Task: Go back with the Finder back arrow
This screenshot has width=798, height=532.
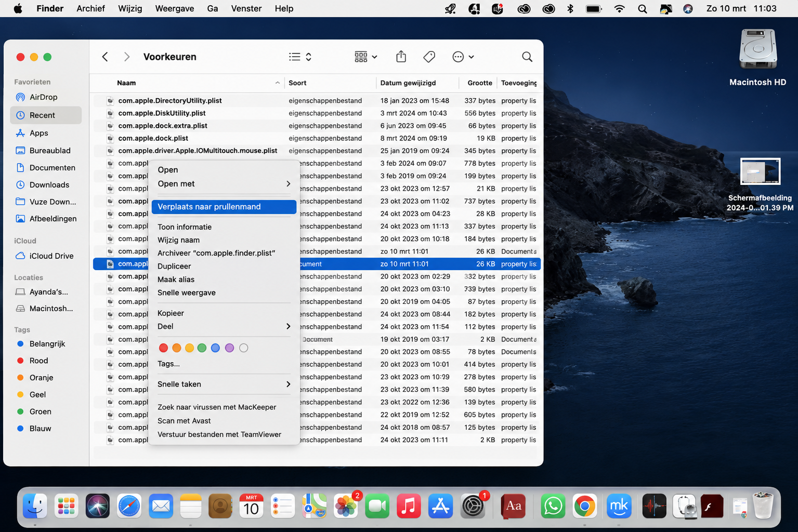Action: [105, 57]
